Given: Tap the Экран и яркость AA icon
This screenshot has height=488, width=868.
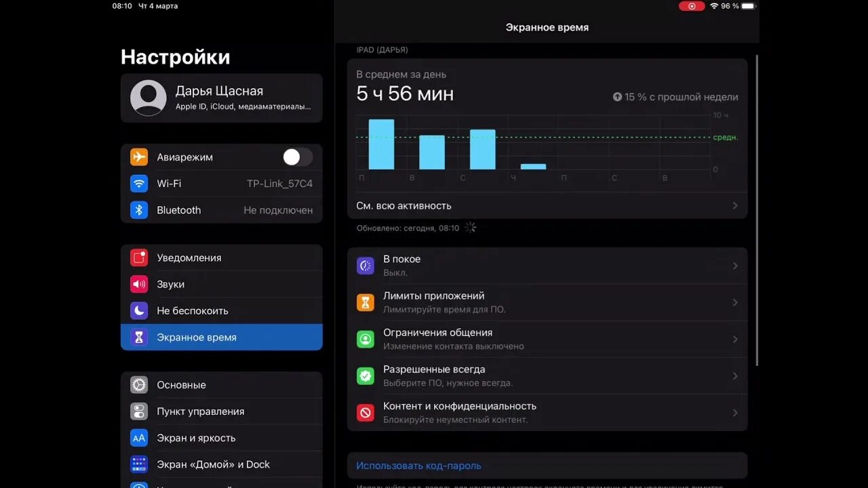Looking at the screenshot, I should point(139,438).
